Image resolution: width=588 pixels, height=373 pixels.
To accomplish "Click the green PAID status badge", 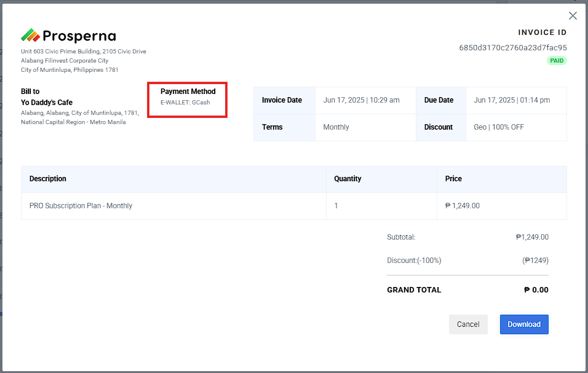I will (557, 61).
